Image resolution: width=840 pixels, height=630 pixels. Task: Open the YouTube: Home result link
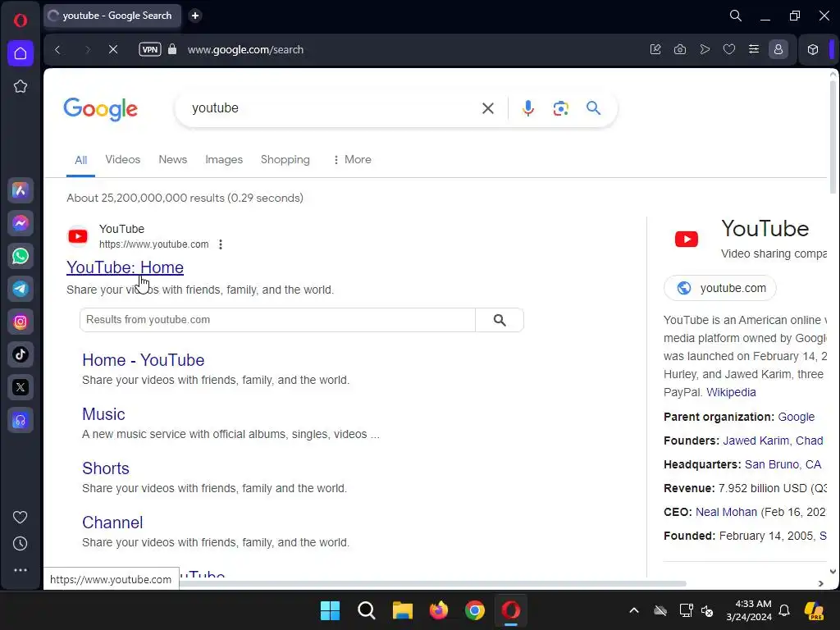click(x=125, y=267)
